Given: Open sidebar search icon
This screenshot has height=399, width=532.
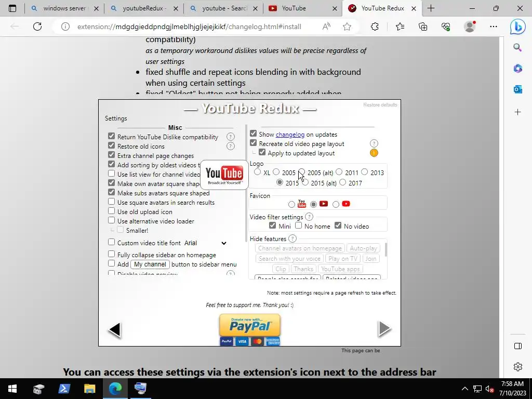Looking at the screenshot, I should click(x=518, y=47).
